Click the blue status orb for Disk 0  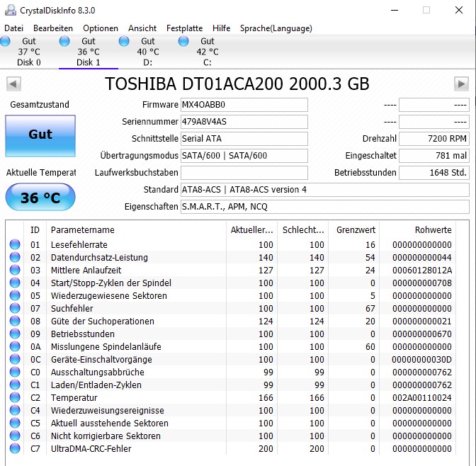pyautogui.click(x=5, y=41)
